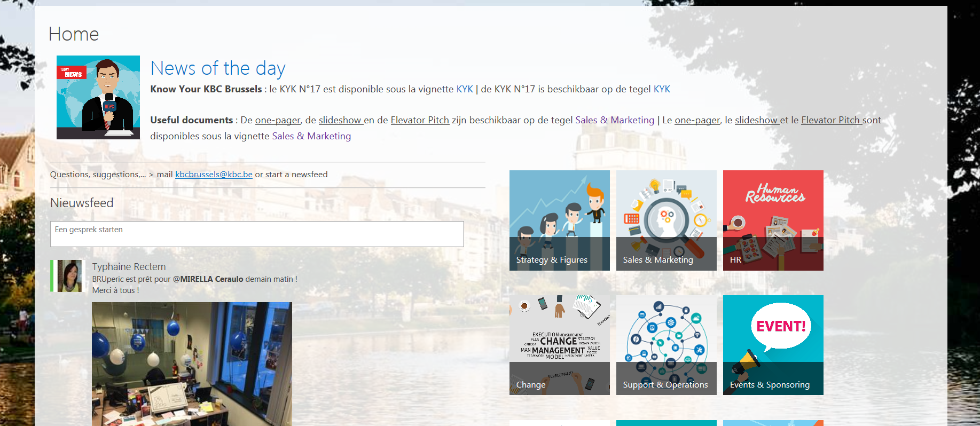The height and width of the screenshot is (426, 980).
Task: Click Typhaine Rectem's profile picture
Action: click(x=69, y=276)
